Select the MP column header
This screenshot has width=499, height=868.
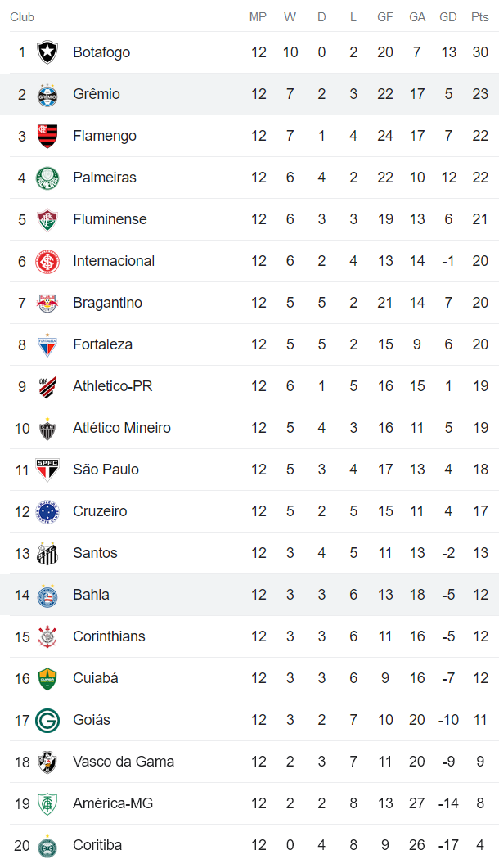point(258,16)
